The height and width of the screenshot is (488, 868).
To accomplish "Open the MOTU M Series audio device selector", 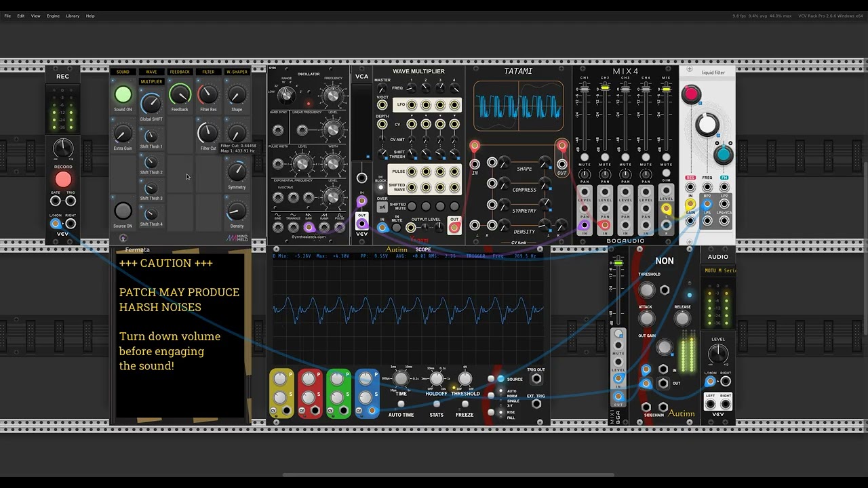I will (718, 271).
